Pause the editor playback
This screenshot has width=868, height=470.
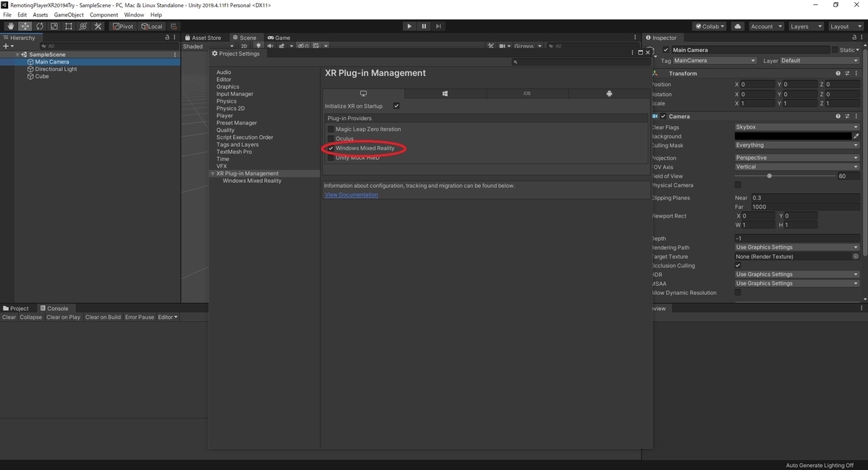tap(424, 26)
